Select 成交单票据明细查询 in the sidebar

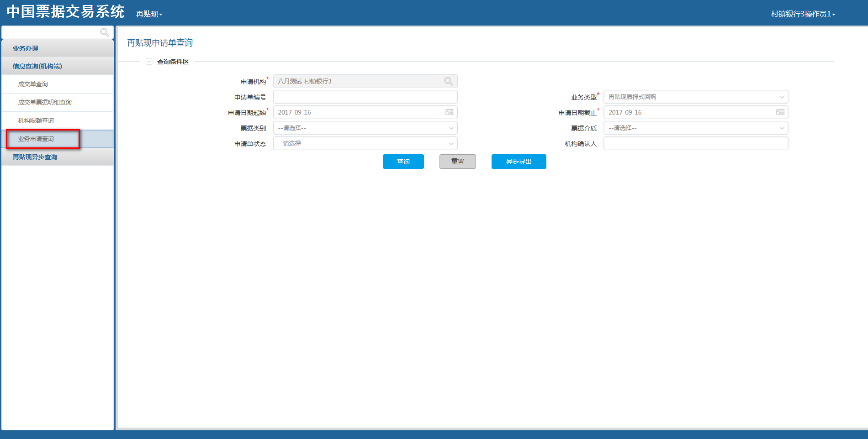(45, 102)
